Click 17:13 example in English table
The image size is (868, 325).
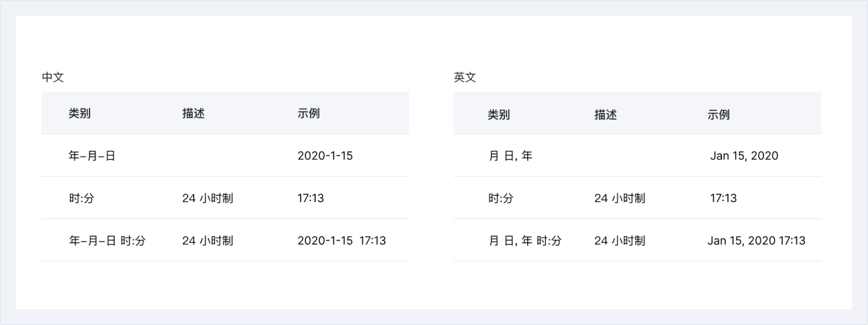[x=723, y=199]
